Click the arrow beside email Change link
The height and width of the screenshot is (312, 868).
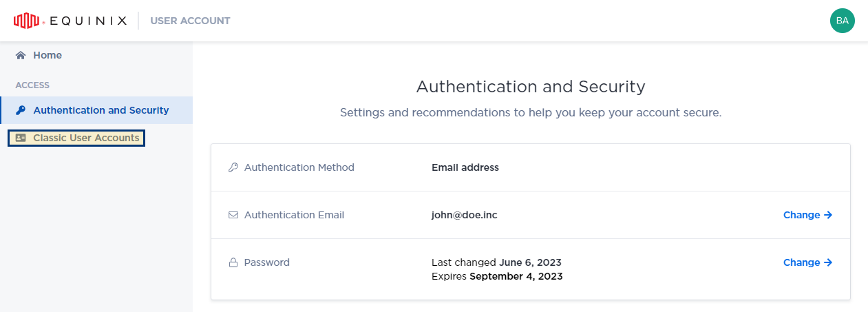point(828,215)
